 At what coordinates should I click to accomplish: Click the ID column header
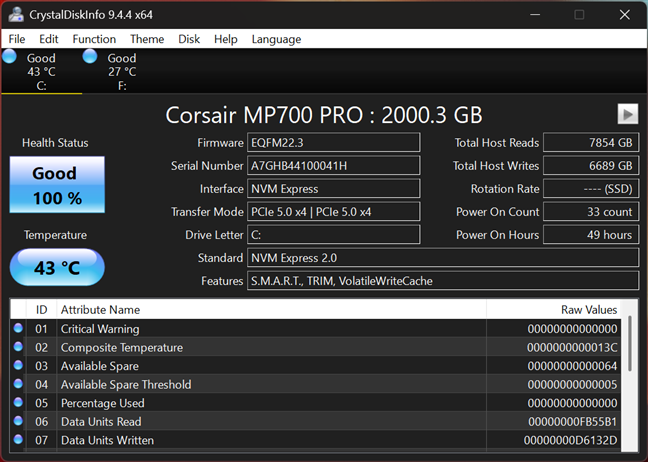pos(41,310)
